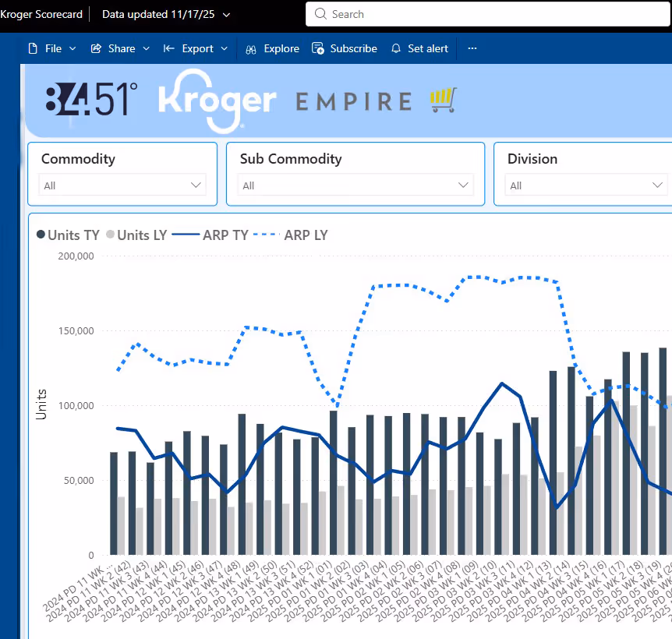Toggle the Units TY legend series

(67, 235)
